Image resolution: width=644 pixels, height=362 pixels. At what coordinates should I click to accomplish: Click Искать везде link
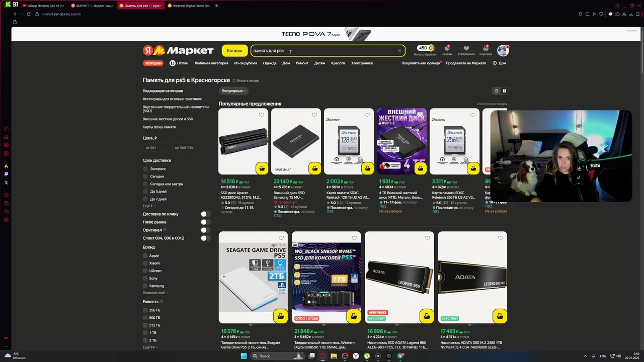(x=246, y=80)
